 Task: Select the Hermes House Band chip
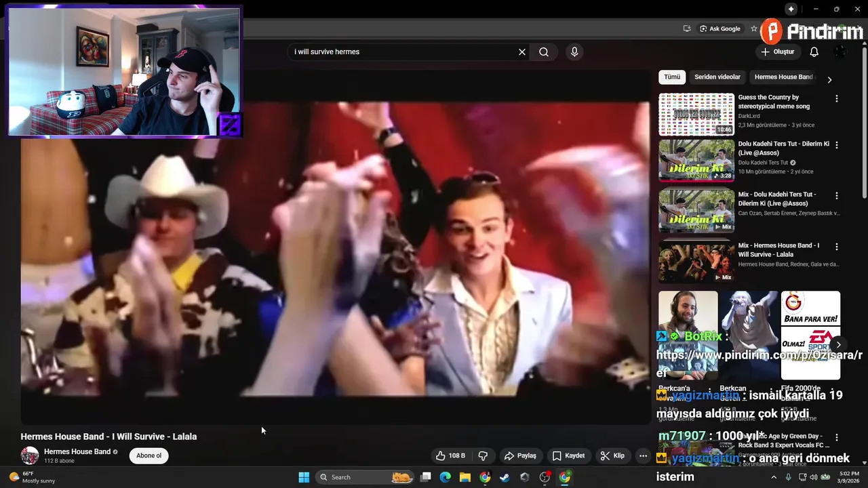coord(783,77)
